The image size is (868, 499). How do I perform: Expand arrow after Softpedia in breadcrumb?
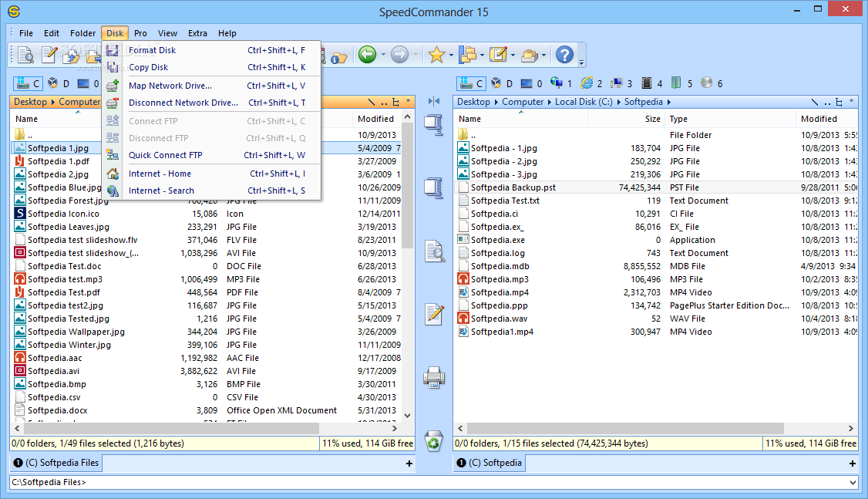[668, 102]
